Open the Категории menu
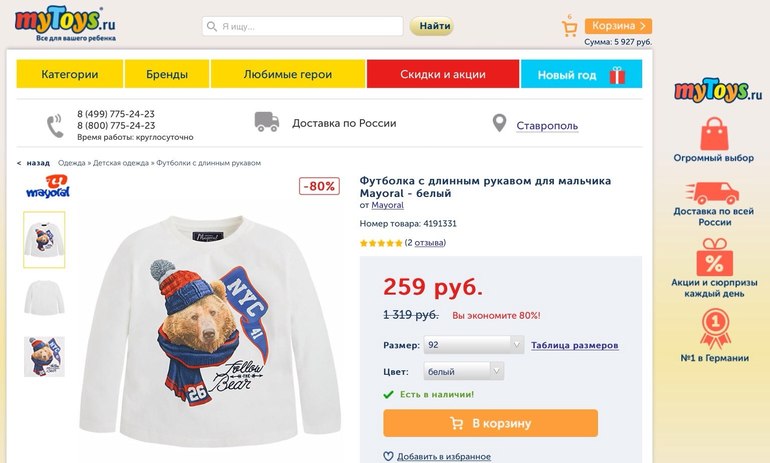Screen dimensions: 770x463 70,74
